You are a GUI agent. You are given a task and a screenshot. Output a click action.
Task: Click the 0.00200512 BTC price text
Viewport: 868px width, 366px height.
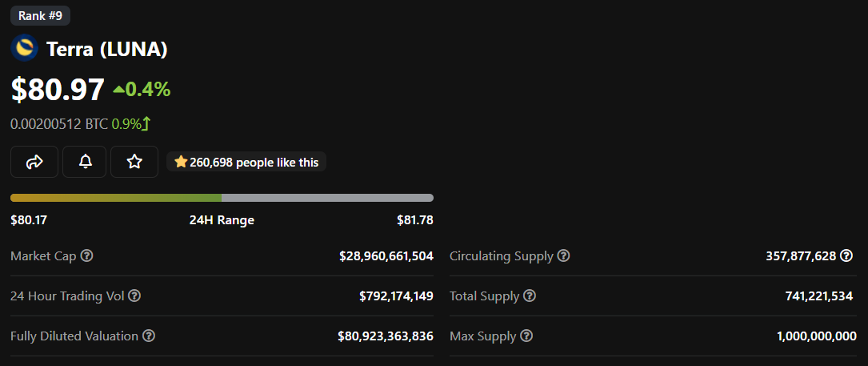(x=59, y=124)
